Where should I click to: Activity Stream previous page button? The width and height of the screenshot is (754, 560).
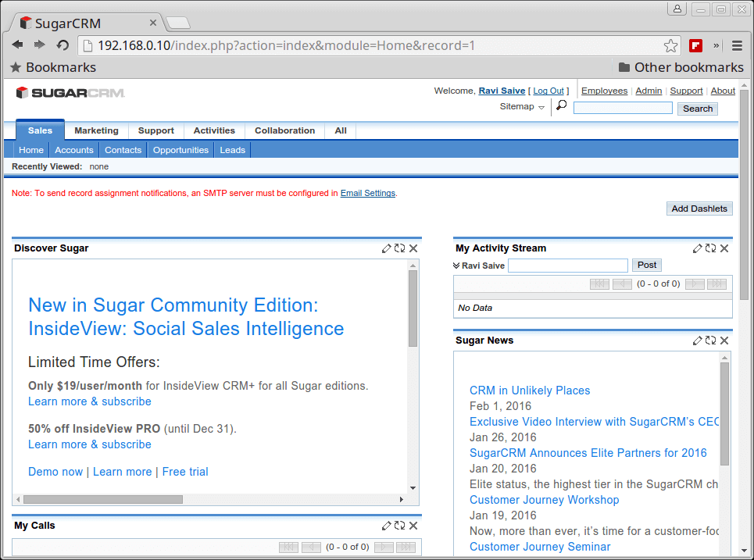pyautogui.click(x=622, y=284)
